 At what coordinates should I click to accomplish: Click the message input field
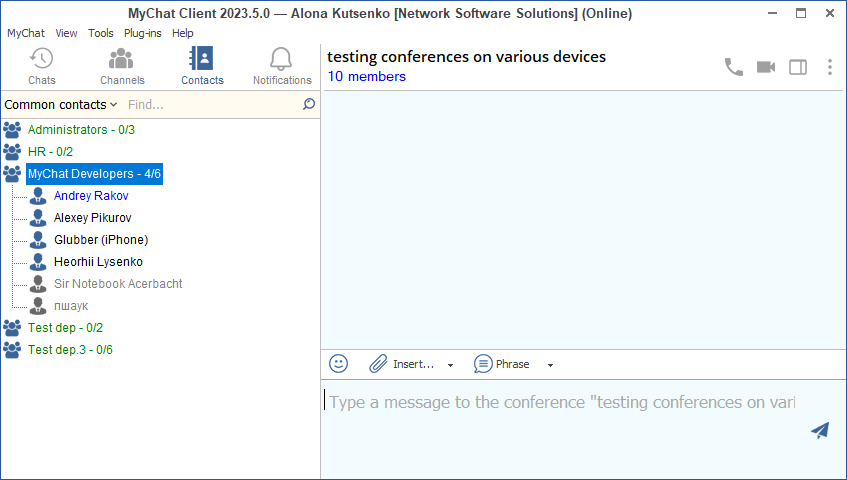click(x=560, y=403)
